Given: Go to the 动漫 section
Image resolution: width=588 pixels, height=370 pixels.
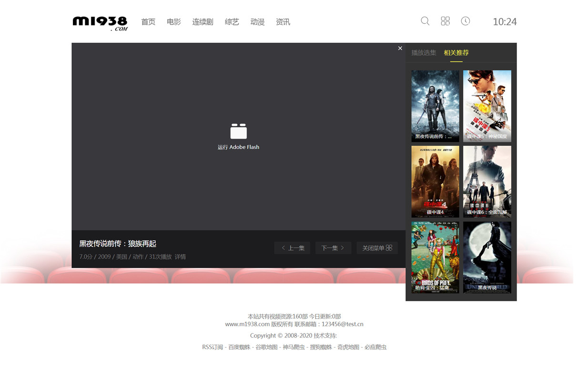Looking at the screenshot, I should coord(257,22).
